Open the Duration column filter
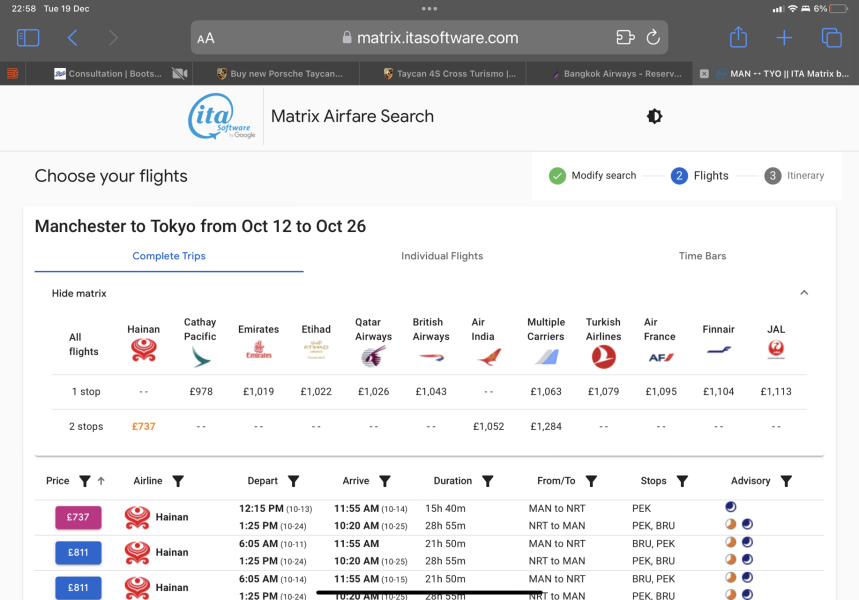 488,481
